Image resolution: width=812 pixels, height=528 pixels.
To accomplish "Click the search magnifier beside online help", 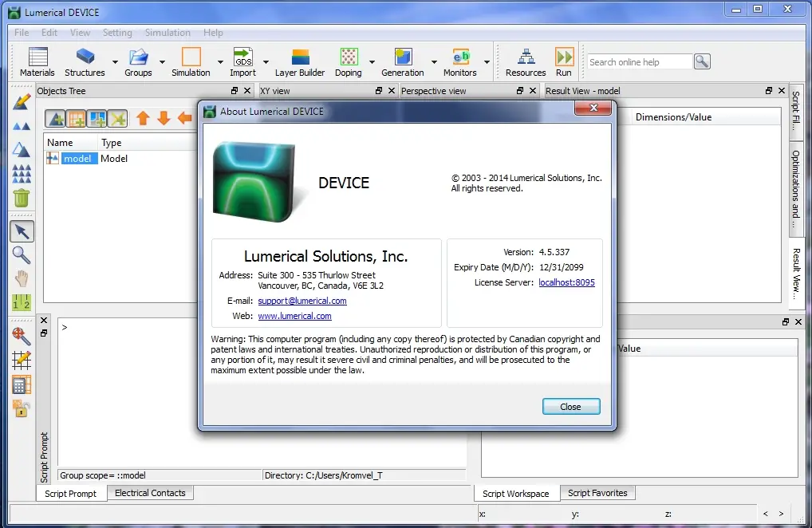I will point(702,61).
